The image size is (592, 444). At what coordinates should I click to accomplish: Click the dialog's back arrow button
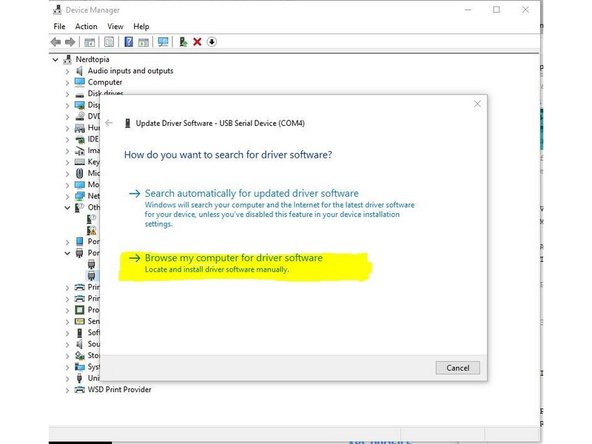pos(109,123)
